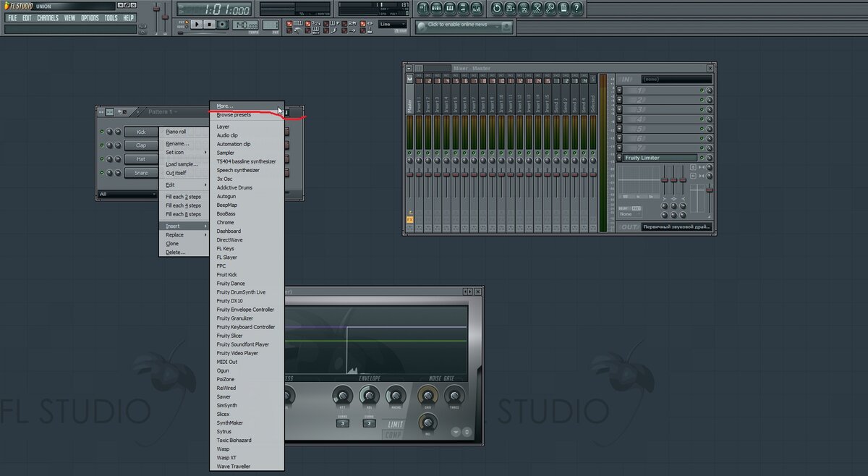Open the piano roll view icon
This screenshot has width=868, height=476.
[450, 8]
